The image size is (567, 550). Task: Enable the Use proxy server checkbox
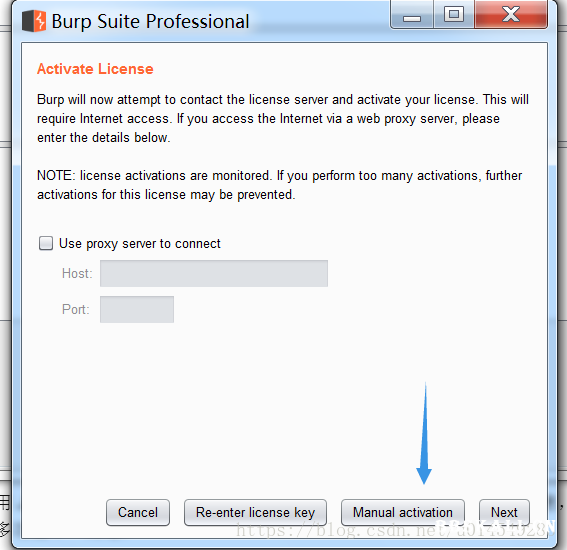pos(46,243)
